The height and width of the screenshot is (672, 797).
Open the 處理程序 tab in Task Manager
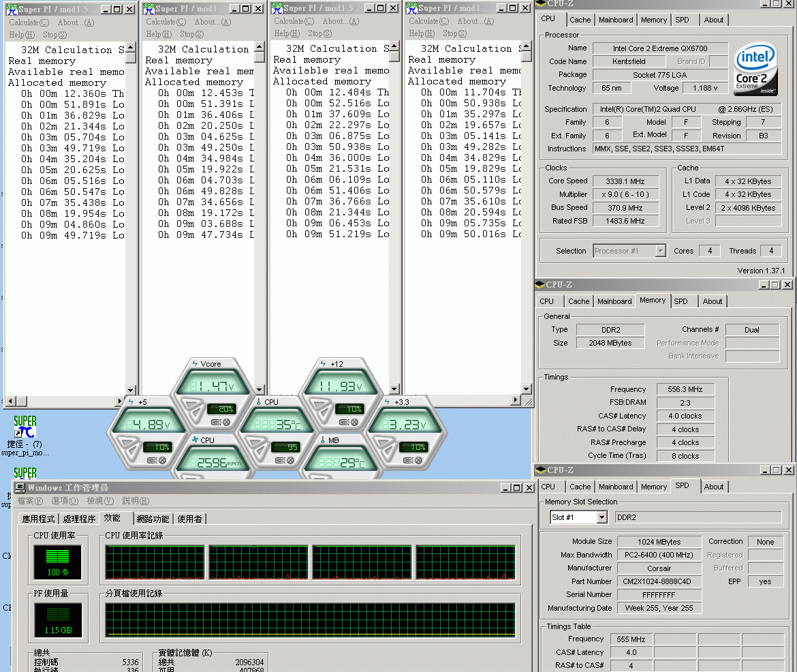click(79, 519)
